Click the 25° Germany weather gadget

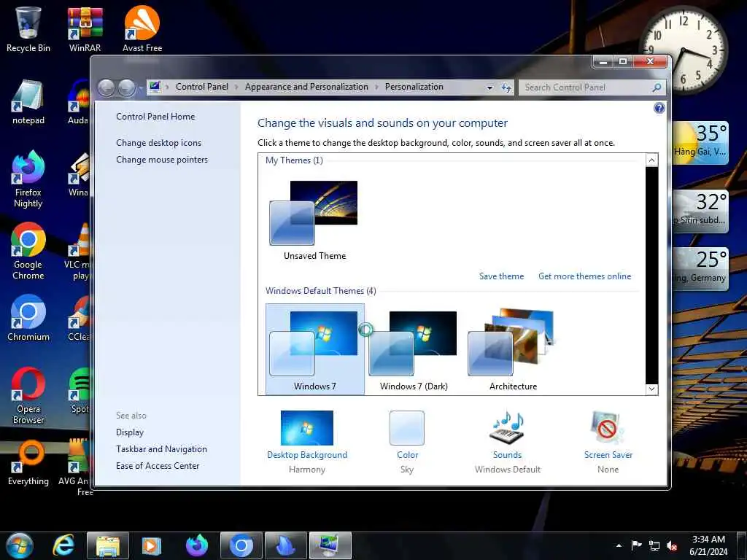pyautogui.click(x=700, y=268)
